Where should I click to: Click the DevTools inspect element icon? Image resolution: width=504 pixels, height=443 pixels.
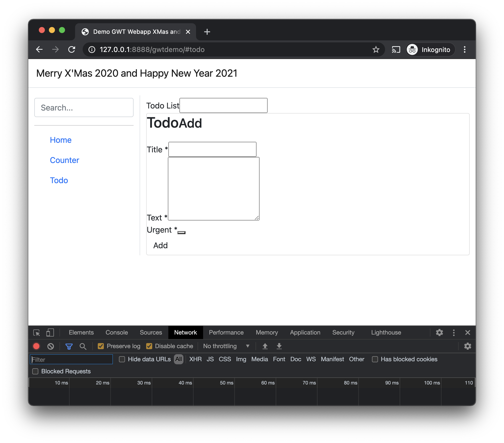coord(37,333)
